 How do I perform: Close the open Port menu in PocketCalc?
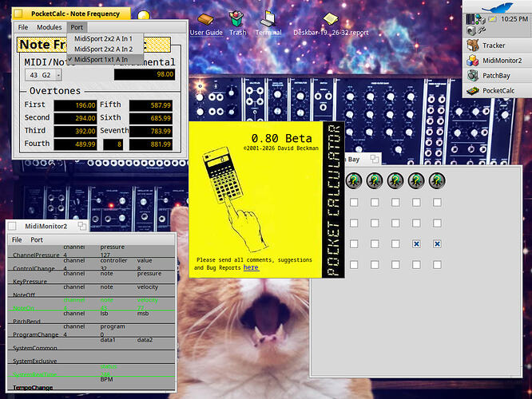[x=77, y=27]
